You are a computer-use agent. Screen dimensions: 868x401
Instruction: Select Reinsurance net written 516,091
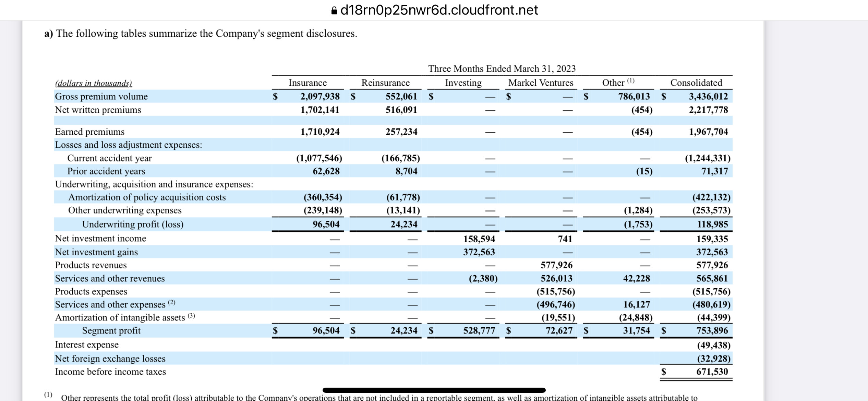[401, 110]
